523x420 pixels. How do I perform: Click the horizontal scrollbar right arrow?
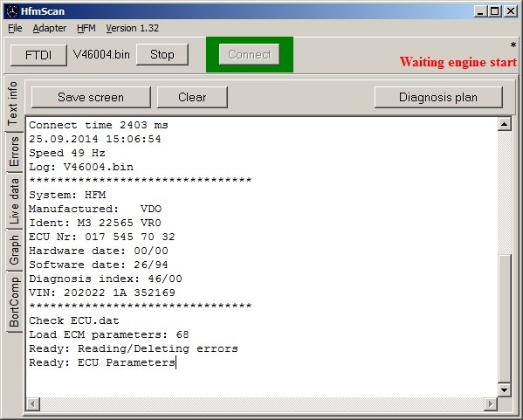(491, 404)
